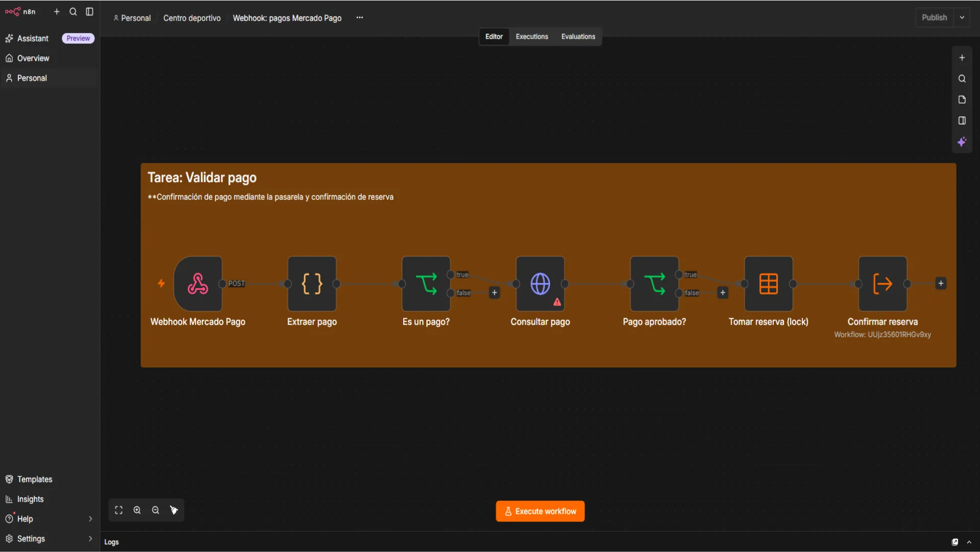Select the Tomar reserva (lock) node
Viewport: 980px width, 552px height.
click(x=769, y=283)
